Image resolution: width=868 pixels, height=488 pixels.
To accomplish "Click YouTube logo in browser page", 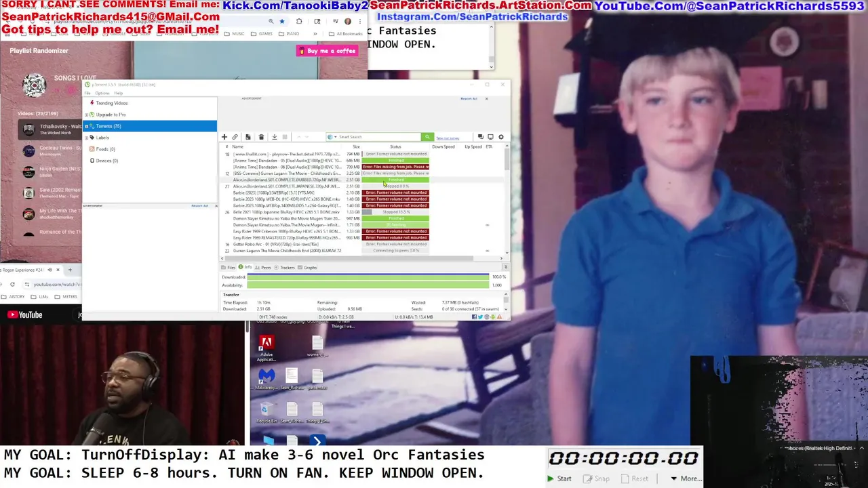I will (x=25, y=314).
